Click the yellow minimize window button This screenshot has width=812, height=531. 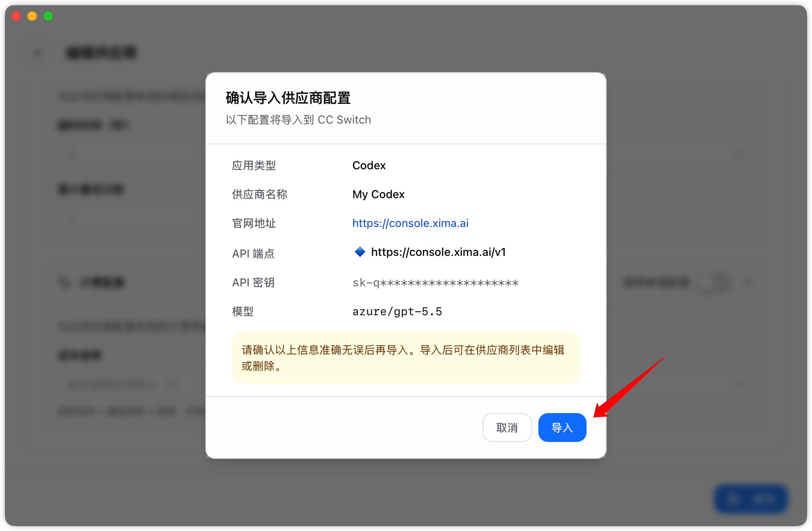pos(32,16)
